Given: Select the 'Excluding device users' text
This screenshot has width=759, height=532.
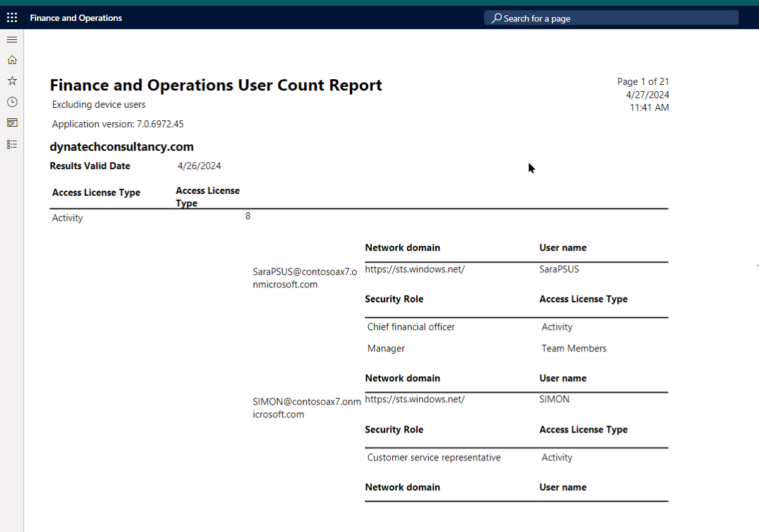Looking at the screenshot, I should (x=99, y=104).
